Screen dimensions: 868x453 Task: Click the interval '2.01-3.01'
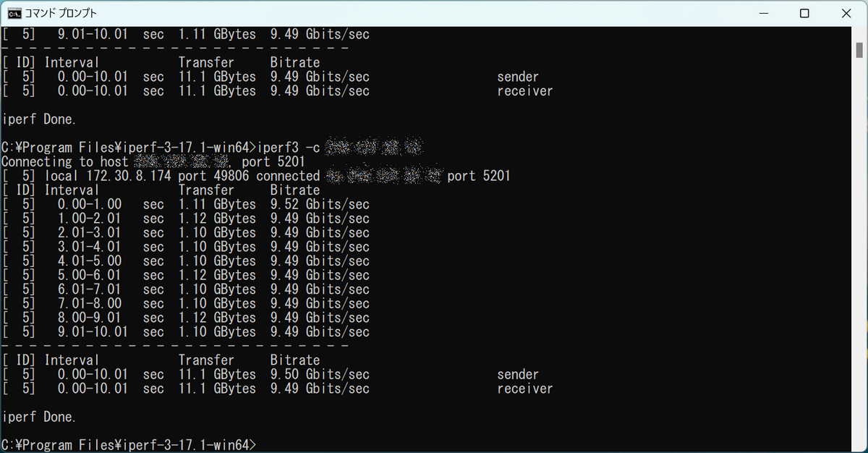(x=90, y=233)
